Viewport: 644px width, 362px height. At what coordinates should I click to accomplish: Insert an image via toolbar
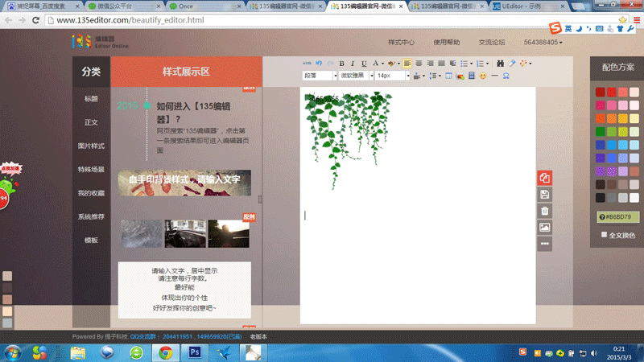[x=460, y=76]
